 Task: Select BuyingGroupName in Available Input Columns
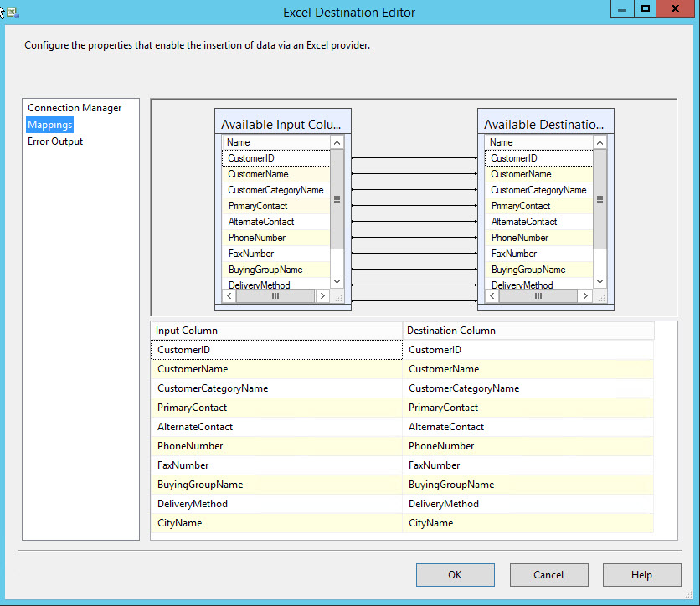275,270
